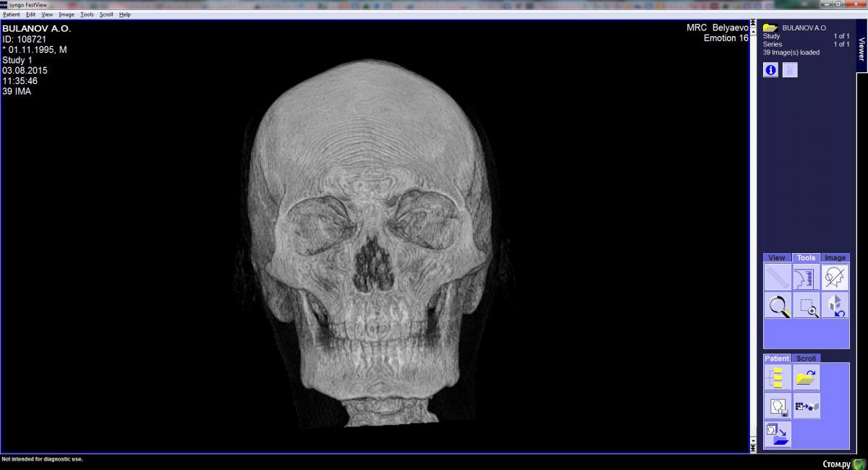Open the Help menu

coord(124,14)
